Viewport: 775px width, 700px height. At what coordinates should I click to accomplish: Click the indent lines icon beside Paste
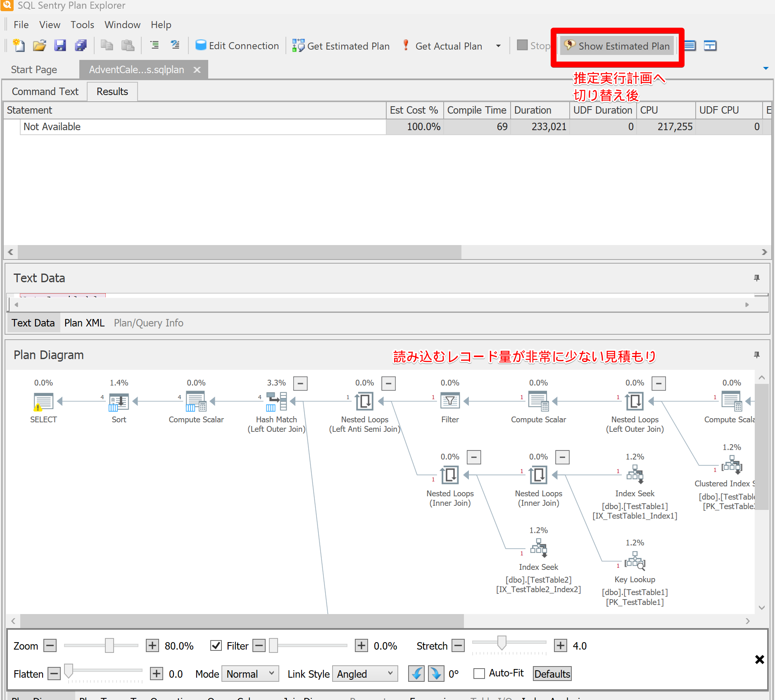click(155, 45)
